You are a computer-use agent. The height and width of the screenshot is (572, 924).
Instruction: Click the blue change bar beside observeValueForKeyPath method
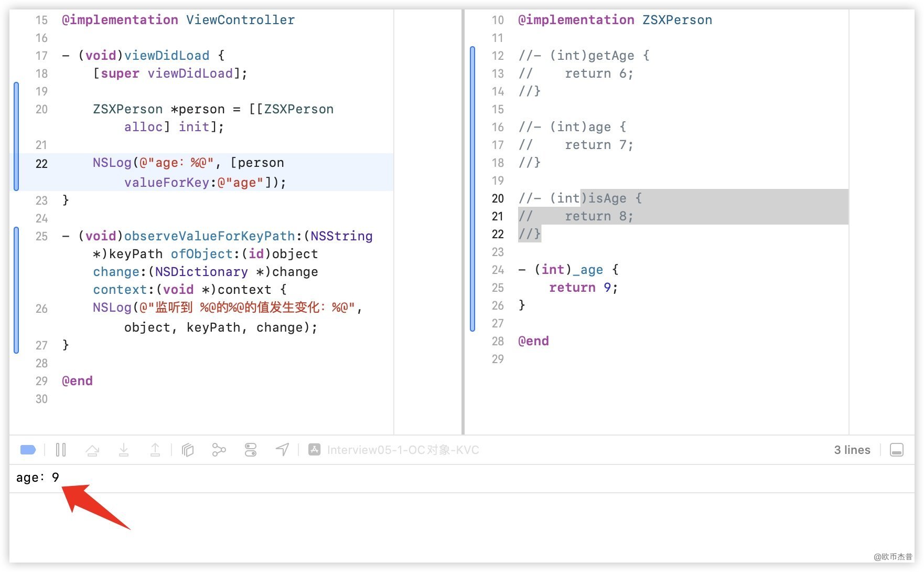[16, 290]
